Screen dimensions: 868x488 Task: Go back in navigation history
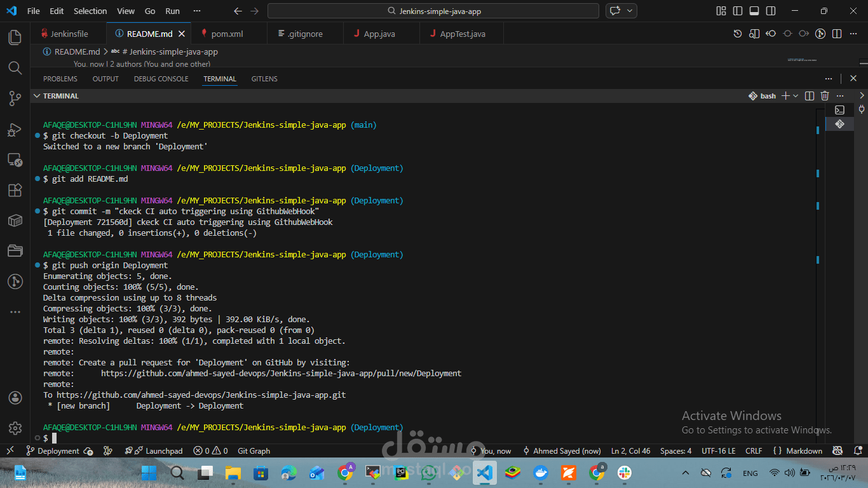[x=238, y=11]
